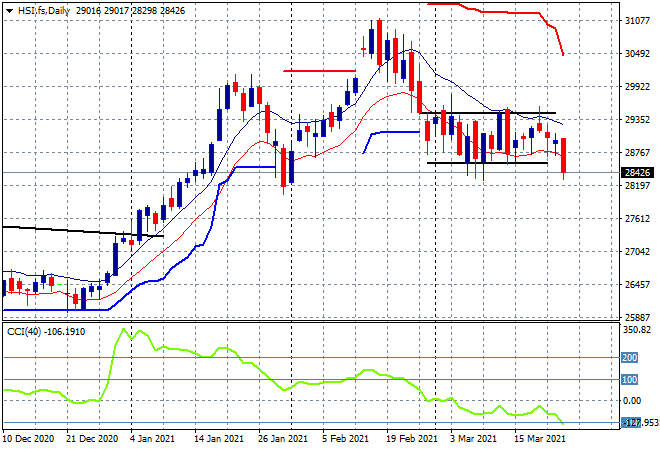Click the CCI 350.82 scale value
Image resolution: width=660 pixels, height=450 pixels.
click(x=637, y=330)
